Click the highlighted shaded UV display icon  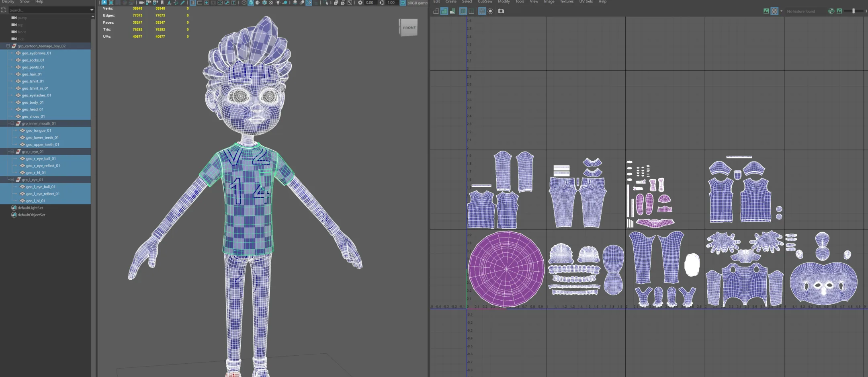tap(444, 11)
